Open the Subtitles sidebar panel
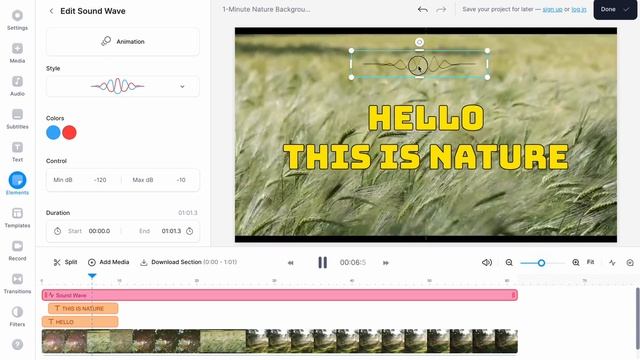This screenshot has width=640, height=360. coord(17,119)
